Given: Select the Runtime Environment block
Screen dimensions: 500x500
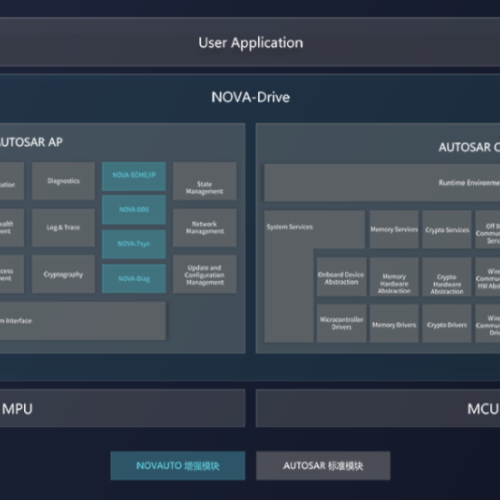Looking at the screenshot, I should pyautogui.click(x=382, y=183).
